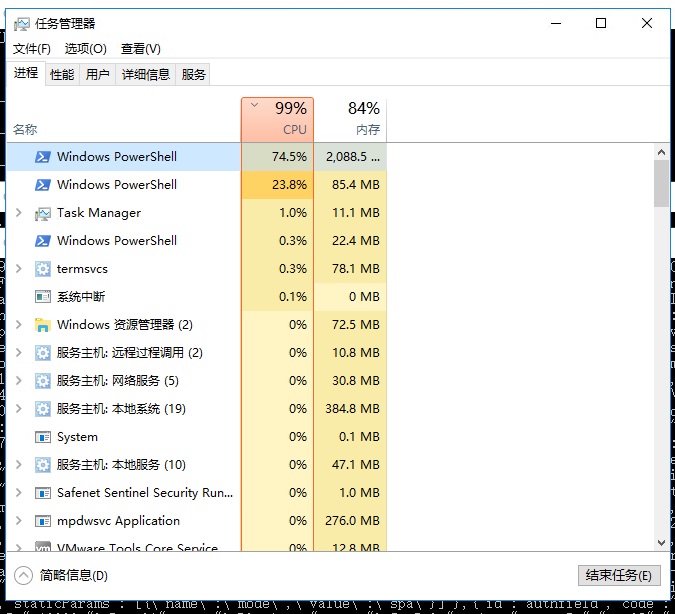Viewport: 675px width, 614px height.
Task: Switch to the 服务 tab
Action: [193, 74]
